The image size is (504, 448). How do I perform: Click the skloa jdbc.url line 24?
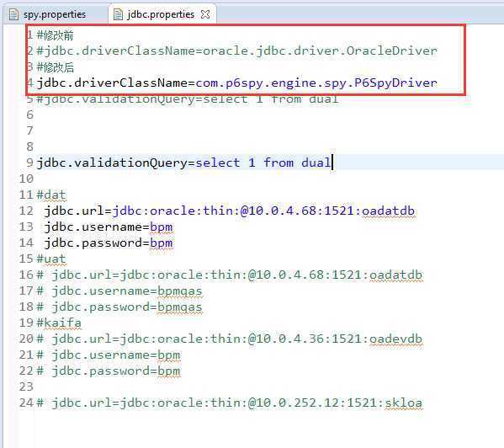click(230, 403)
